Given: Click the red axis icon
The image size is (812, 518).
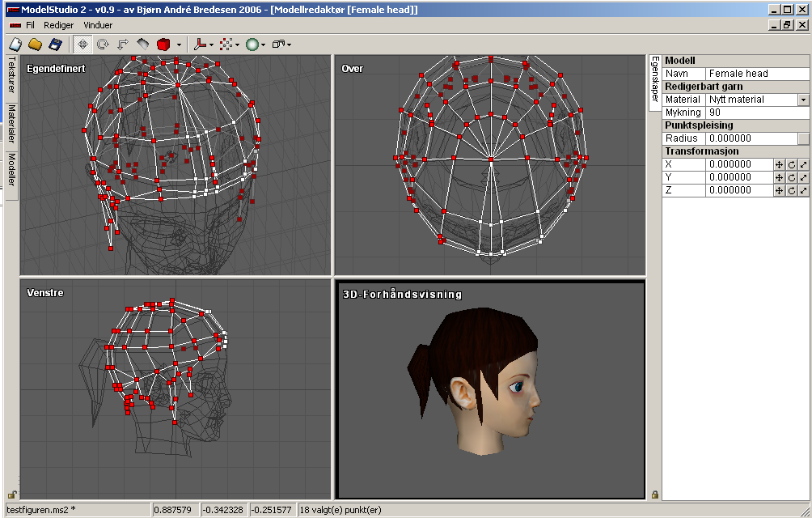Looking at the screenshot, I should [200, 45].
